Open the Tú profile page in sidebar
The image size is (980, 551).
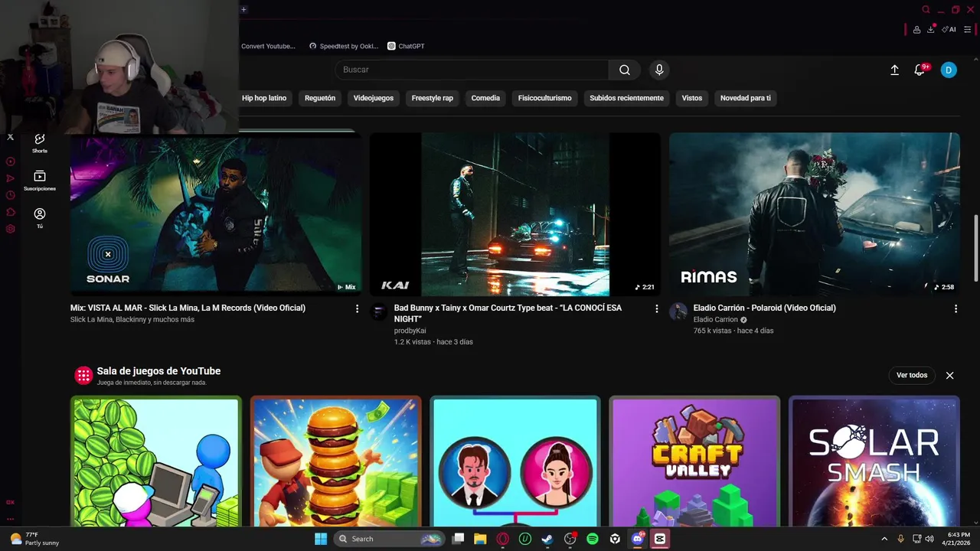tap(40, 218)
